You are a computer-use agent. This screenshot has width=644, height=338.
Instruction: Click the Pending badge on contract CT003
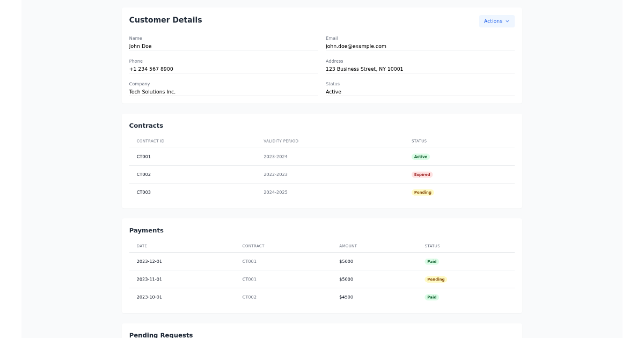click(x=422, y=192)
